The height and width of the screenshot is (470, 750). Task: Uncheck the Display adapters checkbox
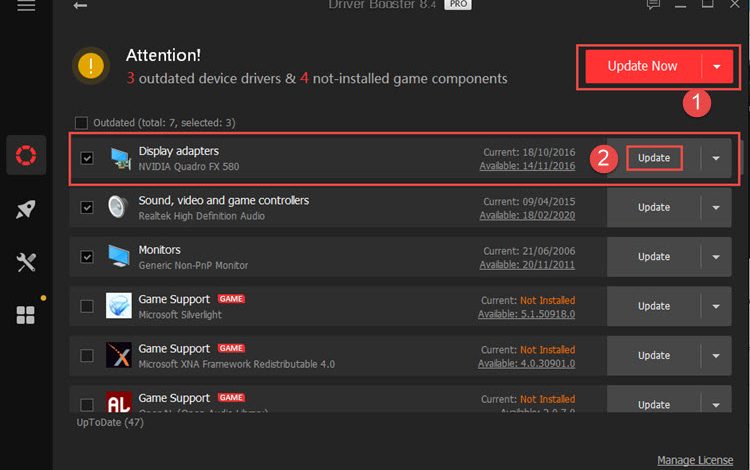87,158
